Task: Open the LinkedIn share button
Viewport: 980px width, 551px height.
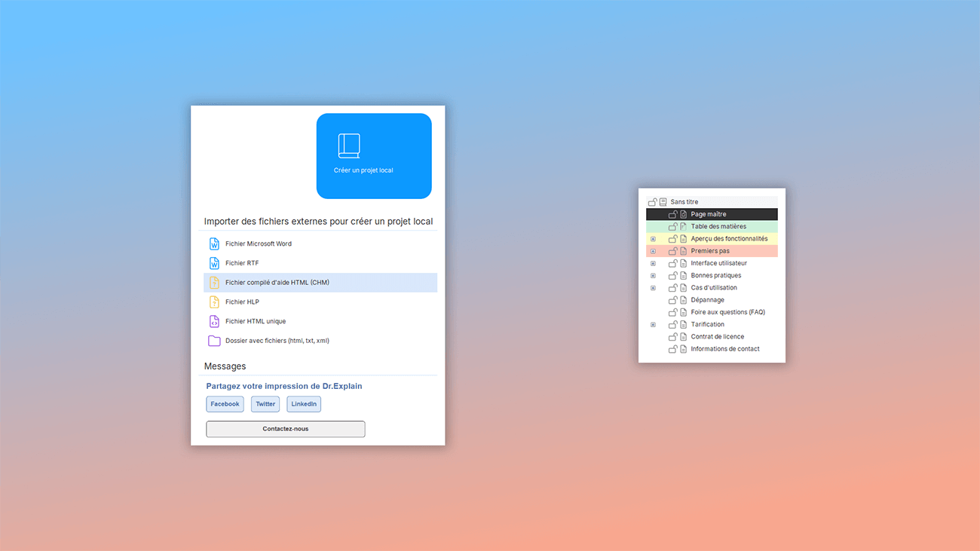Action: tap(304, 404)
